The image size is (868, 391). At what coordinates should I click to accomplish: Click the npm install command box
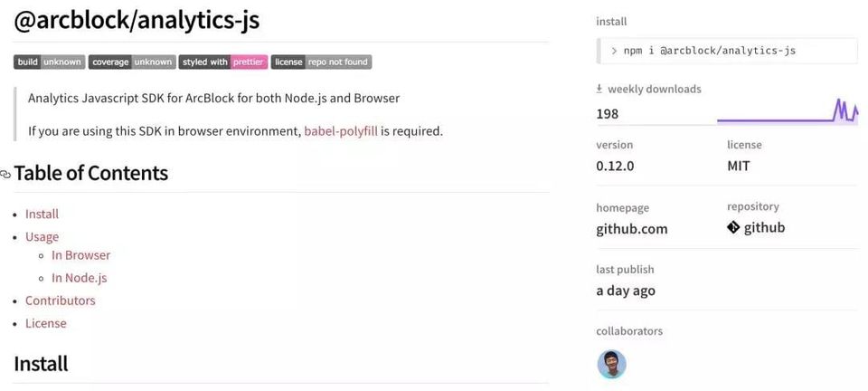[727, 51]
